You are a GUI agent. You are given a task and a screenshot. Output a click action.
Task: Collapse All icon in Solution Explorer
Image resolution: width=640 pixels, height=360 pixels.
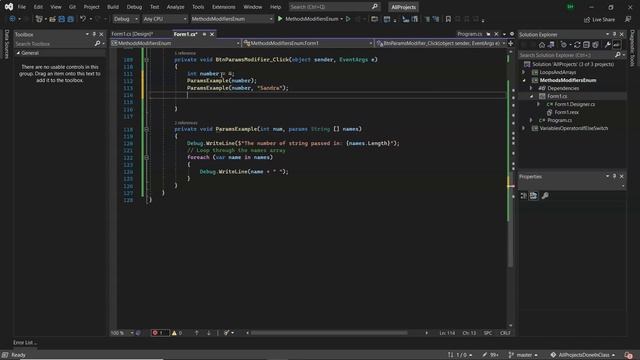coord(586,45)
